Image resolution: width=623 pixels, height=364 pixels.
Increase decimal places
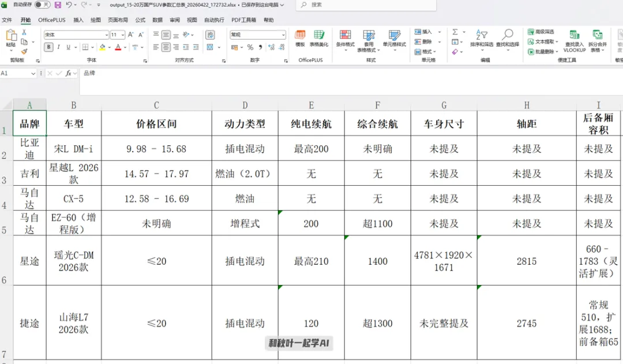[x=271, y=47]
